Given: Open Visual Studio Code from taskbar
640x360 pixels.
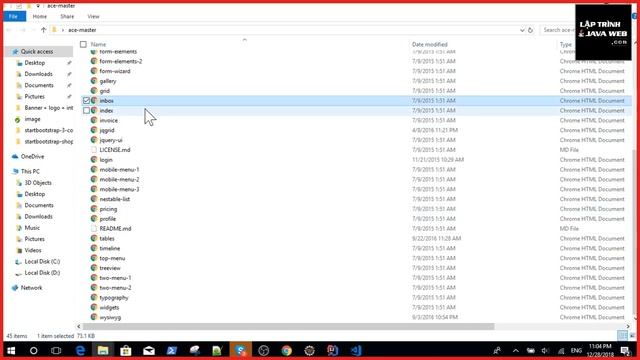Looking at the screenshot, I should [x=356, y=351].
